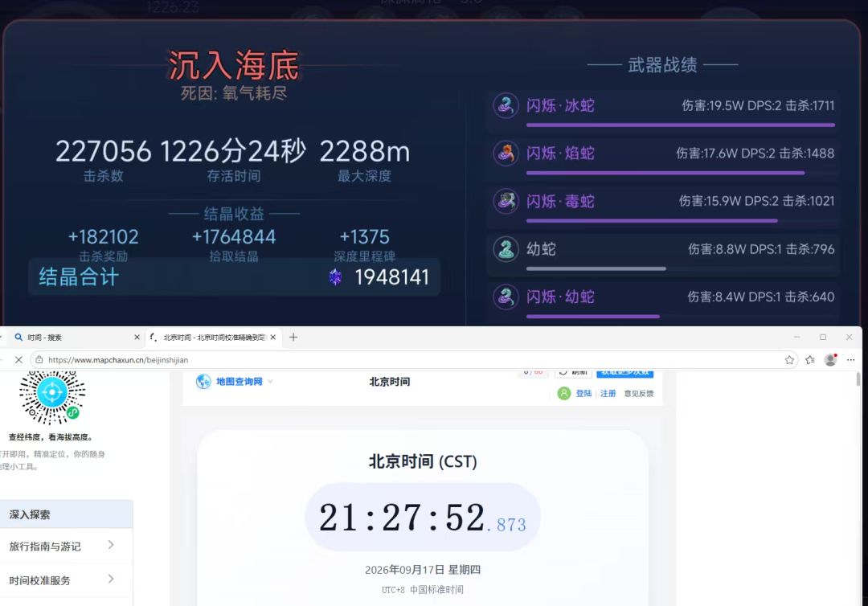This screenshot has height=606, width=868.
Task: Switch to the 北京时间 browser tab
Action: tap(214, 337)
